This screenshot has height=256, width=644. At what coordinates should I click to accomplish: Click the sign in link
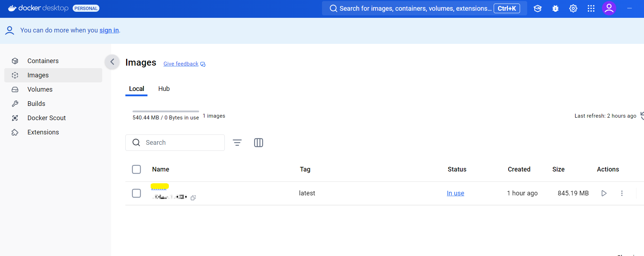(x=109, y=30)
